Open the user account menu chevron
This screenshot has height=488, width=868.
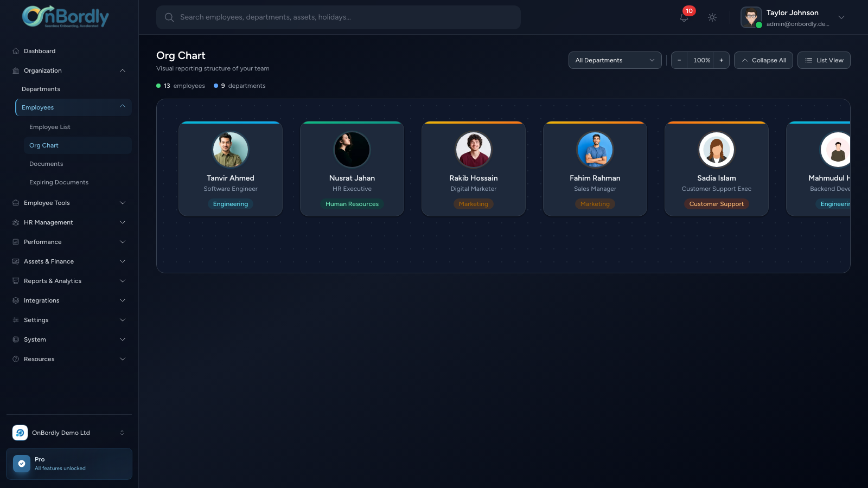(841, 17)
